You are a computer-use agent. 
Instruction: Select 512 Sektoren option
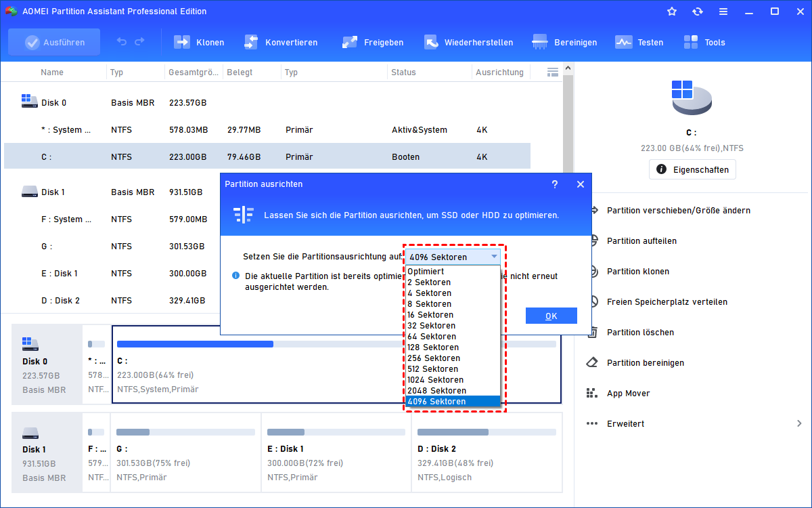click(432, 369)
